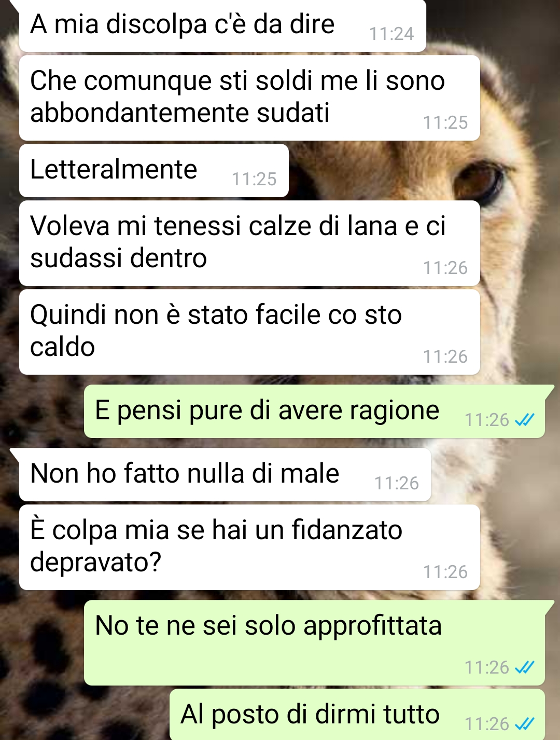The image size is (560, 740).
Task: Tap the read-receipt checkmarks on 'E pensi pure di avere ragione'
Action: [x=524, y=420]
